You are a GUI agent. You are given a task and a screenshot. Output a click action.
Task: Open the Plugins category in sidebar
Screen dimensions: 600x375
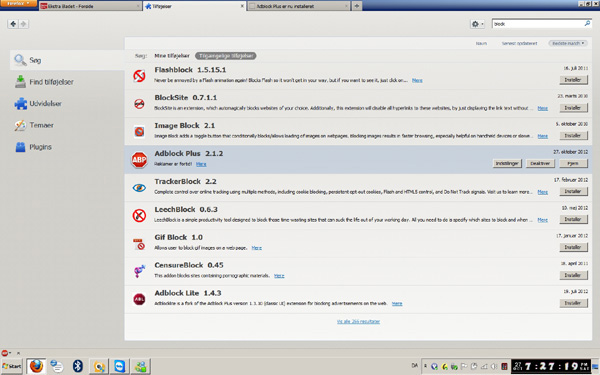[33, 147]
